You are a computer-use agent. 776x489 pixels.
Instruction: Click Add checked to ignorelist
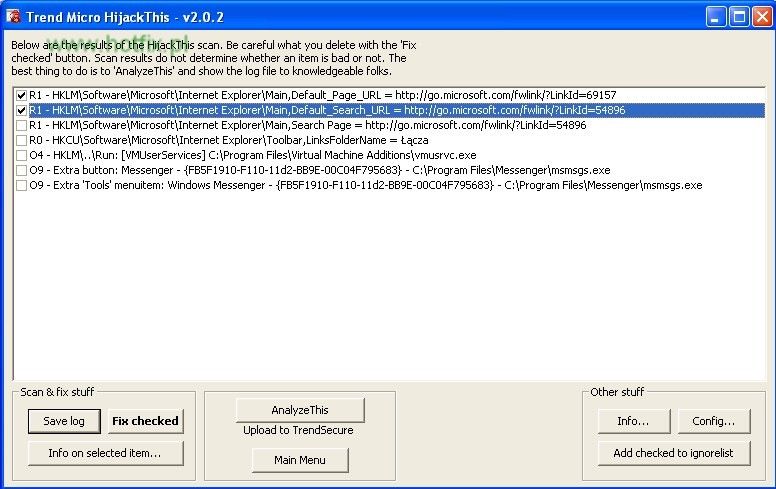pyautogui.click(x=673, y=453)
